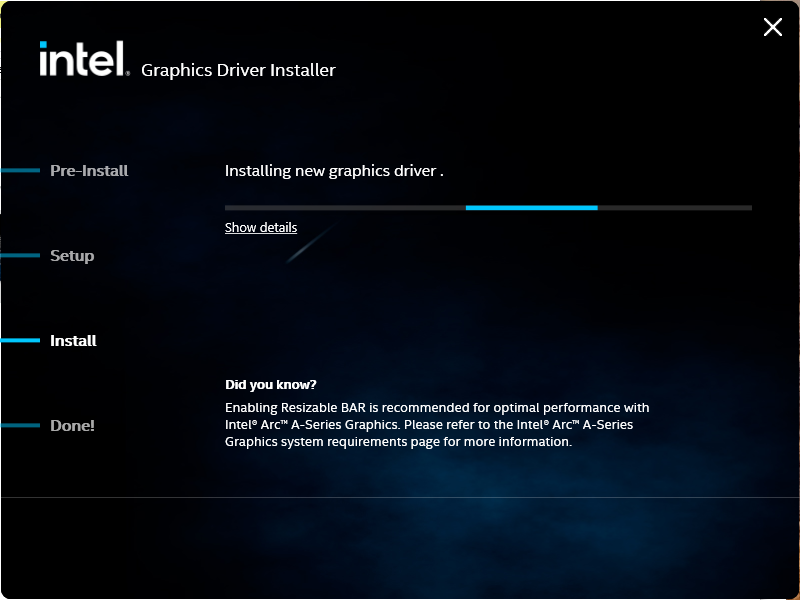800x600 pixels.
Task: Select the active Install step label
Action: (73, 340)
